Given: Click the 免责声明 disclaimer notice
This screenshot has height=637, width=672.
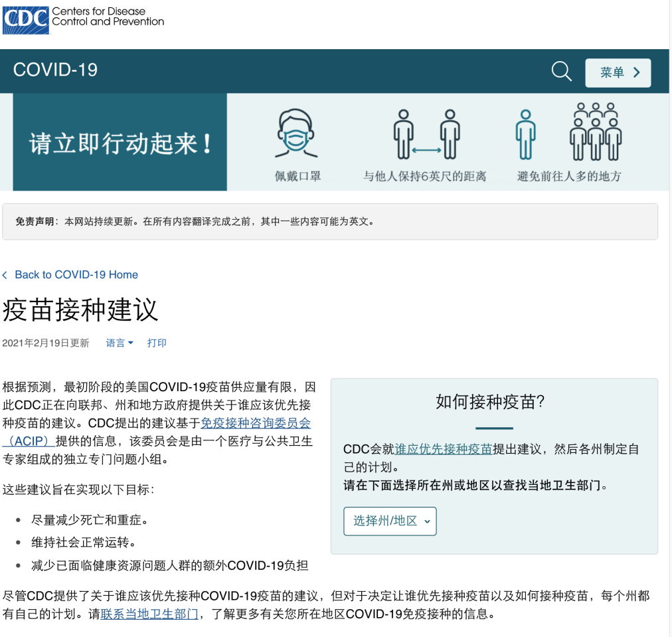Looking at the screenshot, I should tap(330, 222).
